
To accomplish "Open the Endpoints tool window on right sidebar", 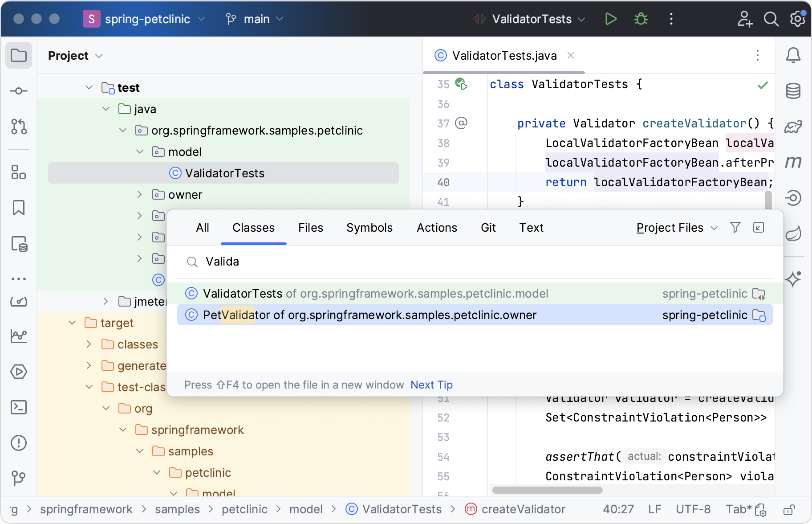I will (793, 198).
